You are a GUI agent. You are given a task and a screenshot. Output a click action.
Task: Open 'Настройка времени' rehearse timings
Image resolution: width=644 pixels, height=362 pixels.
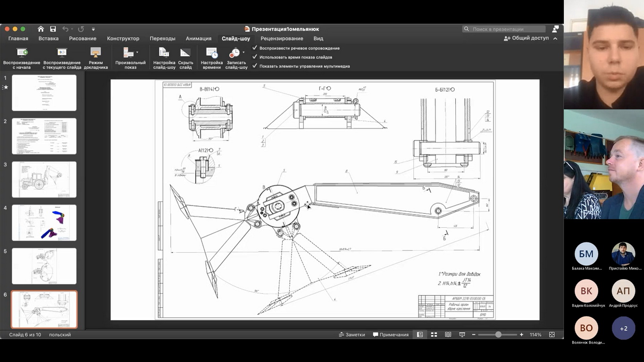[212, 58]
